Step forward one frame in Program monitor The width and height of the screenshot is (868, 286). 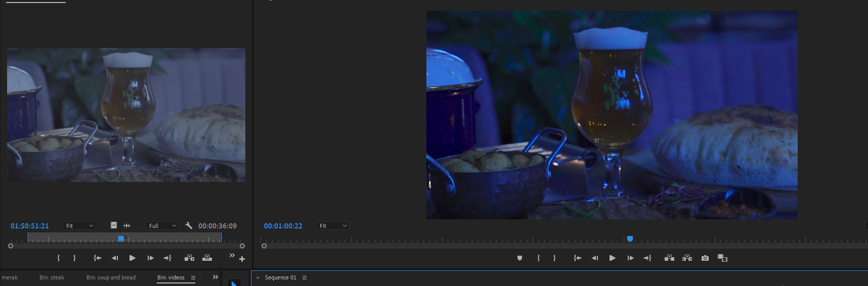pos(630,258)
